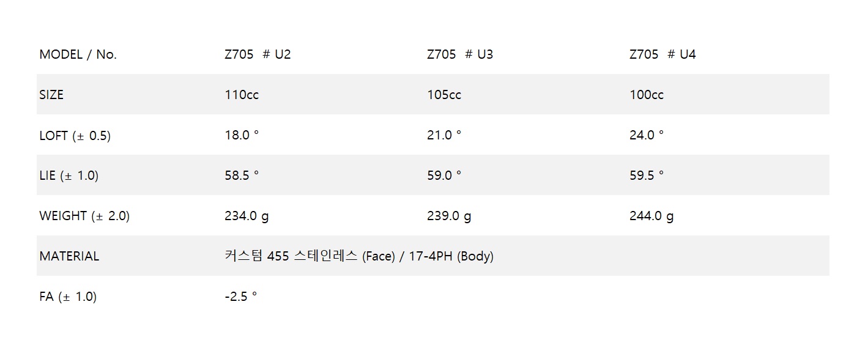The image size is (868, 351).
Task: Click the 244.0 g weight value
Action: coord(651,216)
